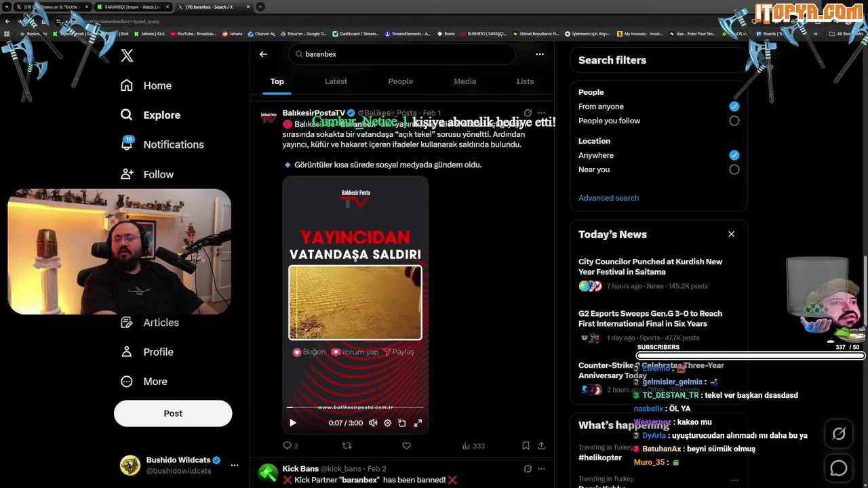This screenshot has width=868, height=488.
Task: Close the Today's News panel
Action: coord(731,234)
